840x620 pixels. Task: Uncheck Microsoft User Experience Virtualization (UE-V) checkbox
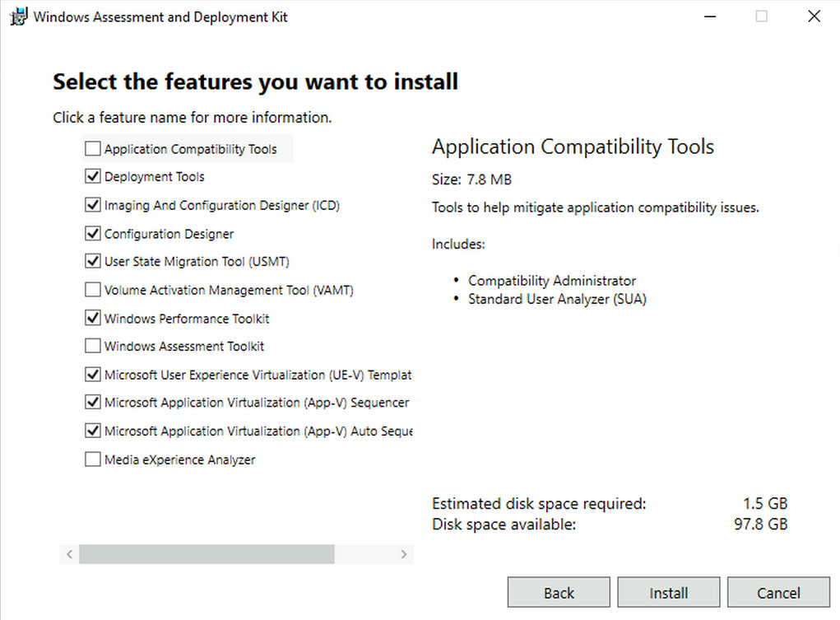pos(93,375)
